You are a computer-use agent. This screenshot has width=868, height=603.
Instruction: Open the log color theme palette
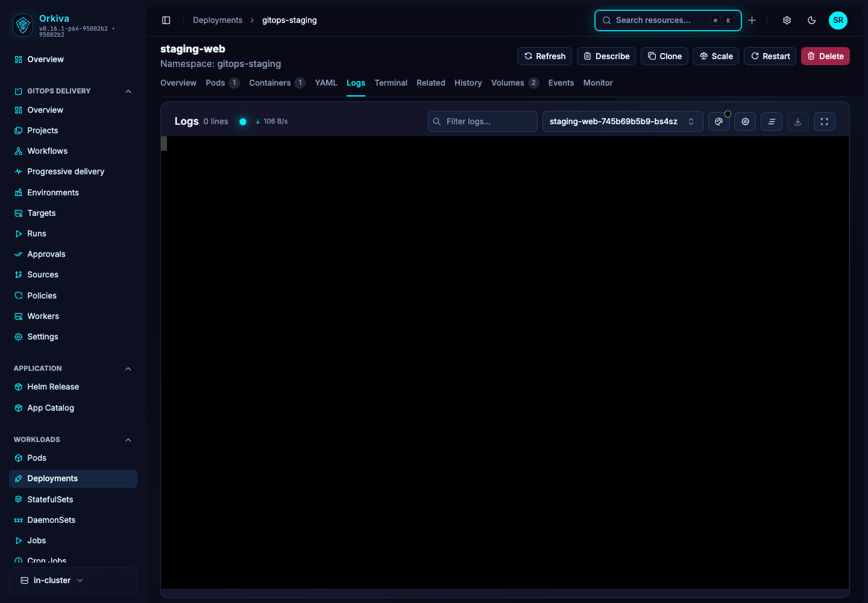[719, 122]
